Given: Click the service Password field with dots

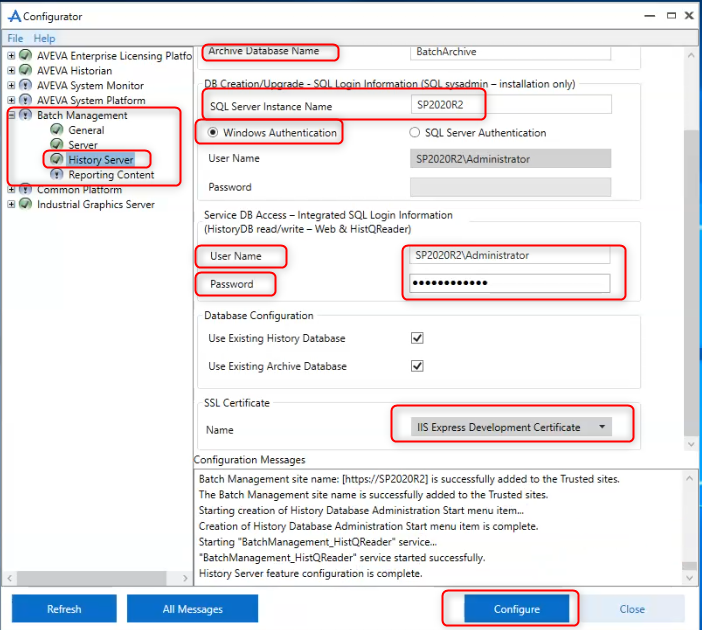Looking at the screenshot, I should (509, 283).
